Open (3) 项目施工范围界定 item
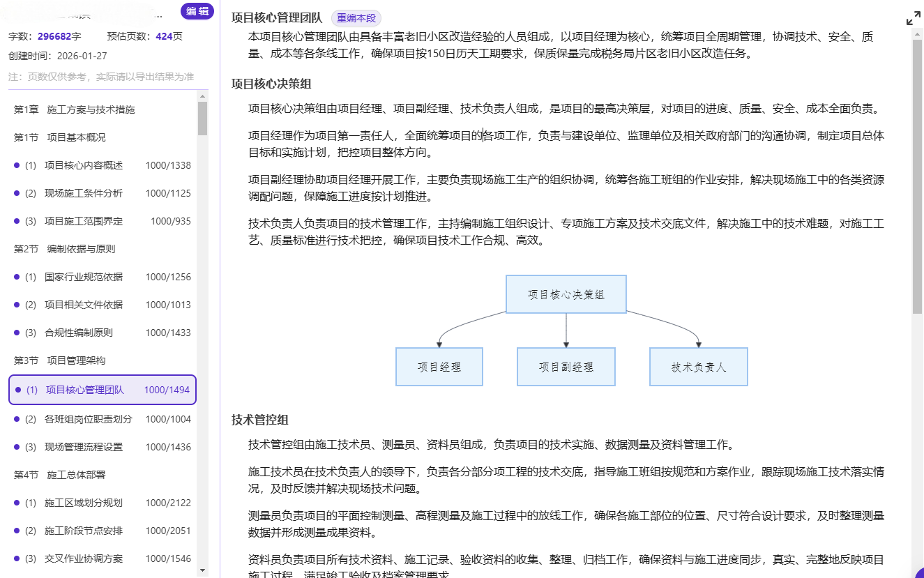This screenshot has width=924, height=578. (102, 221)
